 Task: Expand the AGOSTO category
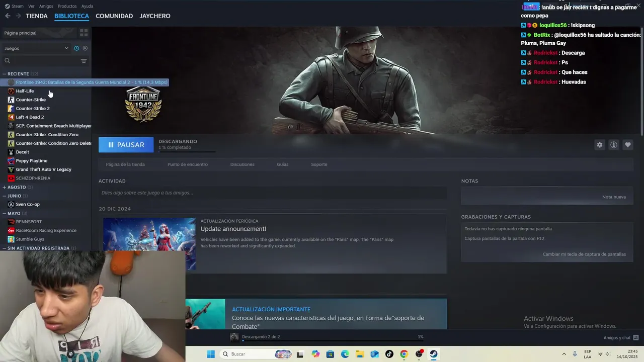(x=5, y=187)
